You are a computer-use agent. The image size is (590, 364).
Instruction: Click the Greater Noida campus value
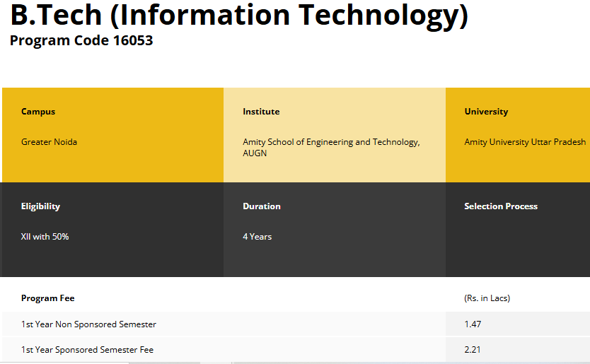pos(49,142)
